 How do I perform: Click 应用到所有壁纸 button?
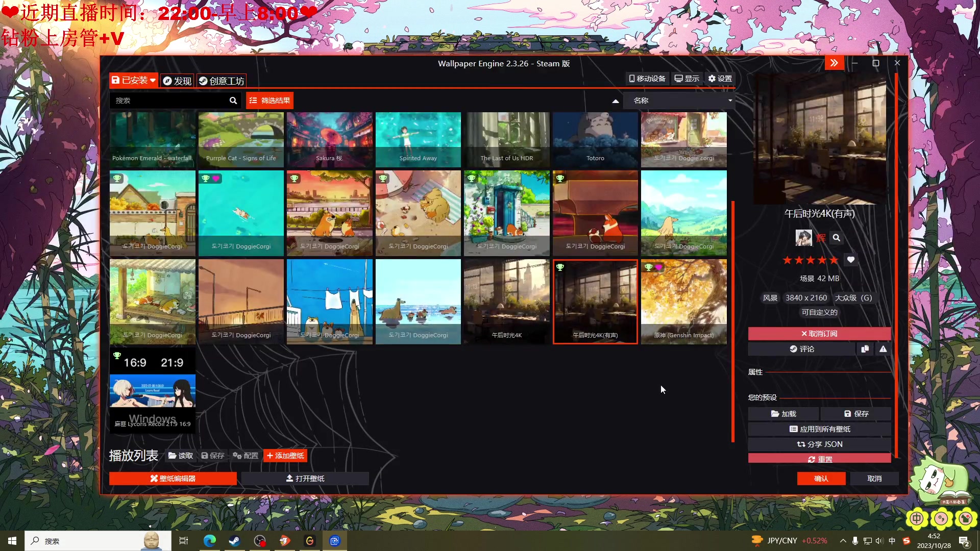[819, 429]
